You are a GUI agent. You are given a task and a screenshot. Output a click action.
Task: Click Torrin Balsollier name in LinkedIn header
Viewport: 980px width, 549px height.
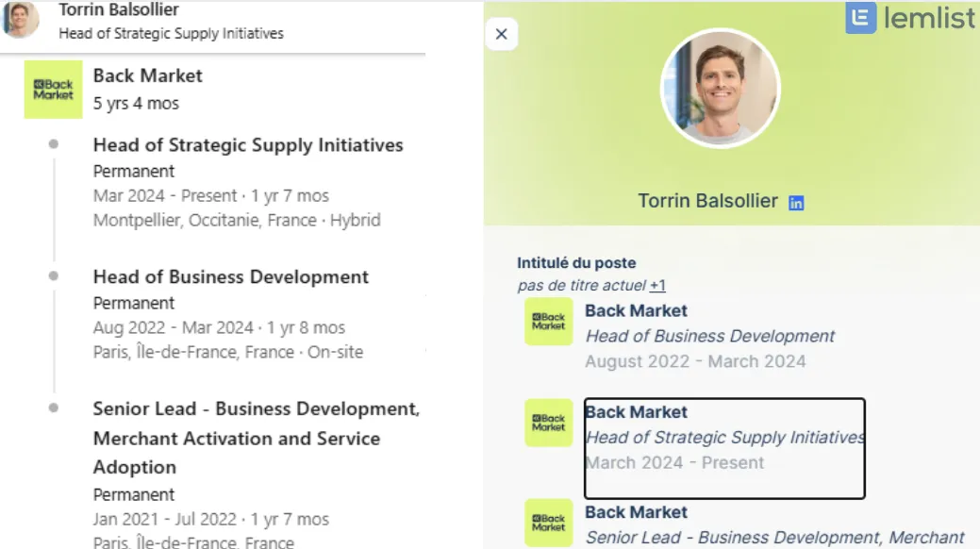pyautogui.click(x=119, y=9)
